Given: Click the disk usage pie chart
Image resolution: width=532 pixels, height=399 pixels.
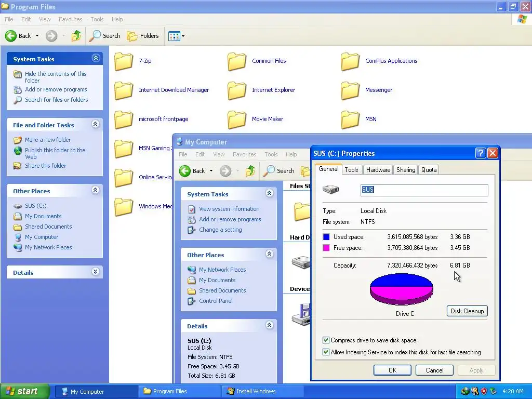Looking at the screenshot, I should pos(402,289).
